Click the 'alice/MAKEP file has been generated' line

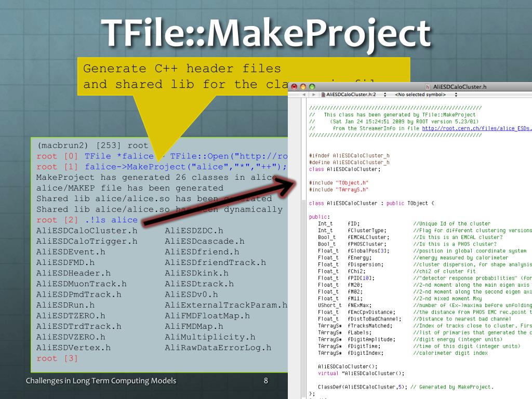[x=130, y=188]
